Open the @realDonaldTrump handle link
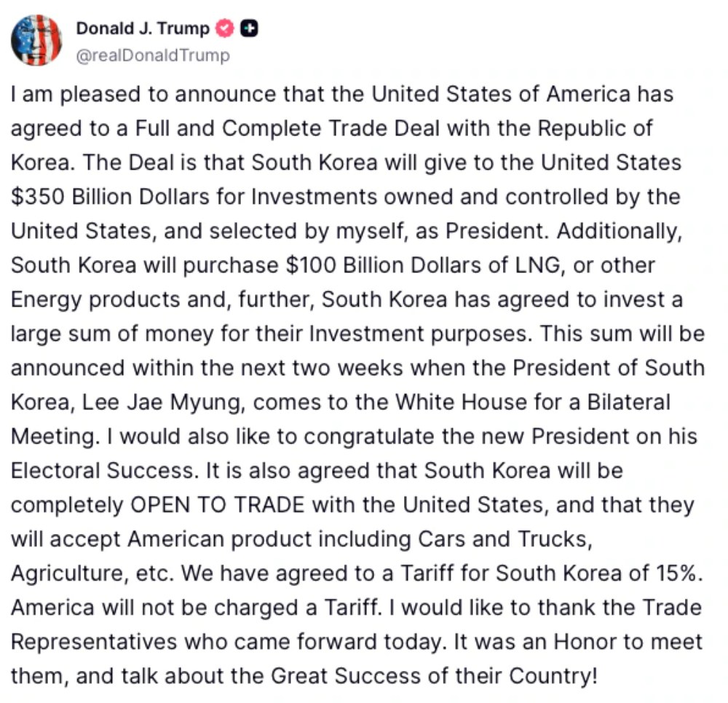This screenshot has height=703, width=728. (x=153, y=55)
